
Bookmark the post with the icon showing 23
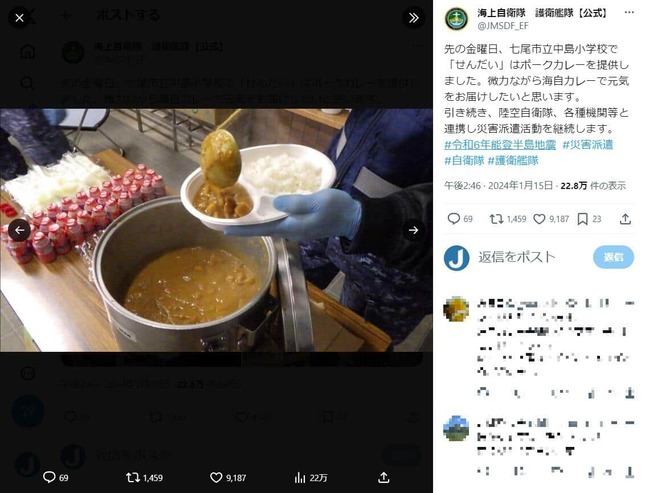tap(582, 219)
